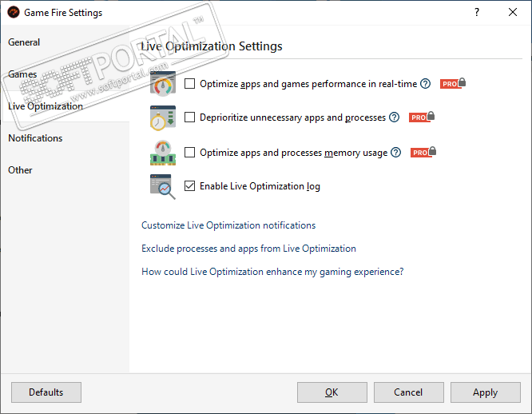This screenshot has height=414, width=532.
Task: Reset settings with the Defaults button
Action: click(46, 392)
